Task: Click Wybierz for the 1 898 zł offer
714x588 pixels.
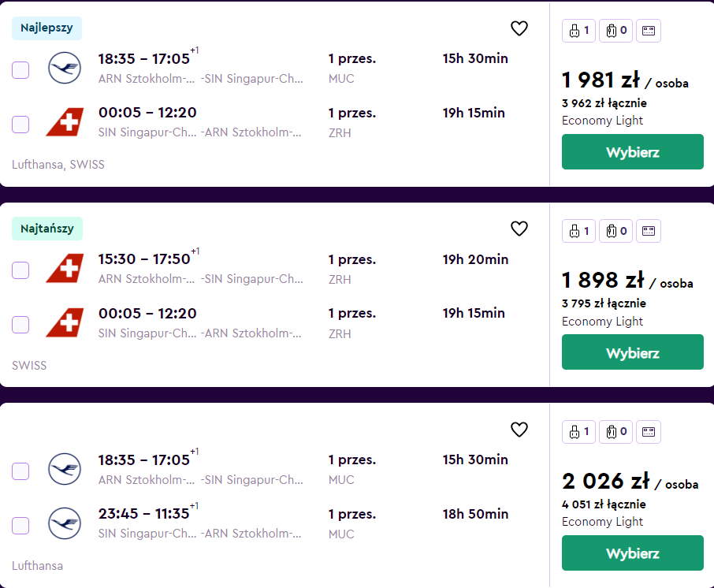Action: pyautogui.click(x=633, y=352)
